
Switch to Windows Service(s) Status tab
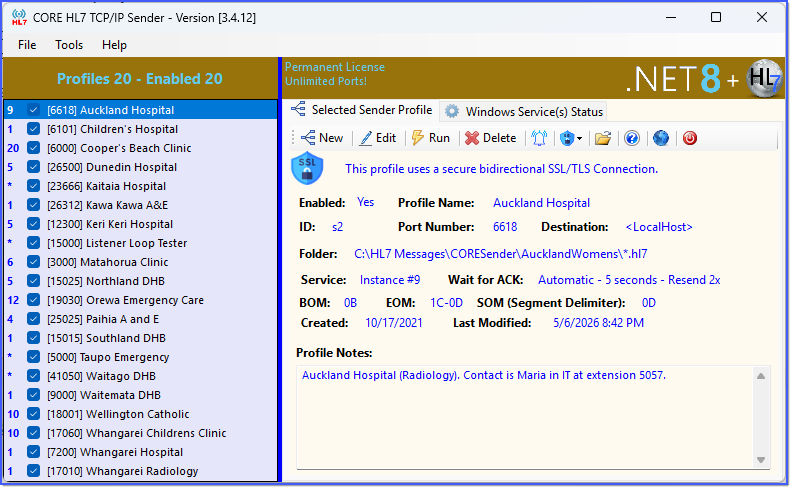coord(523,112)
